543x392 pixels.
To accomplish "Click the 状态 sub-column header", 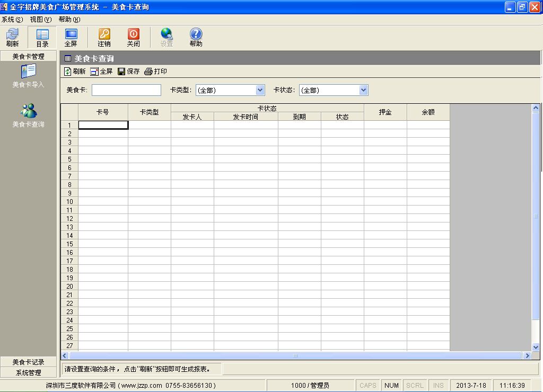I will pos(342,117).
